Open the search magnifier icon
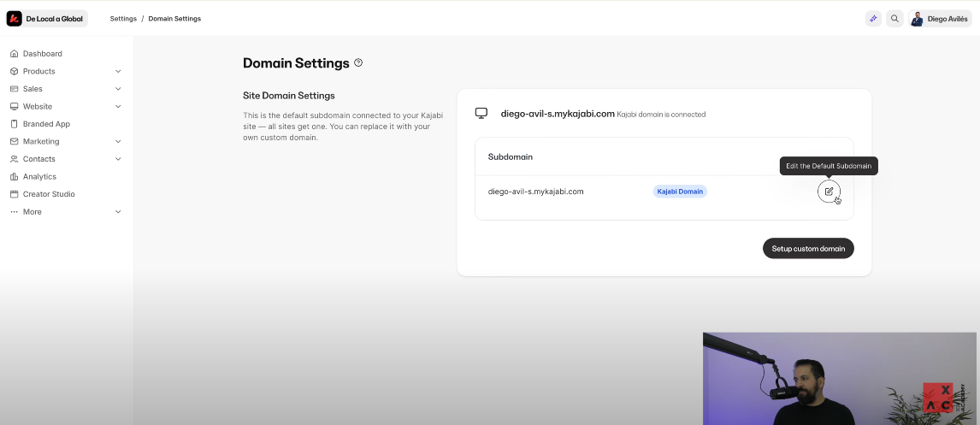Screen dimensions: 980x425 [894, 19]
